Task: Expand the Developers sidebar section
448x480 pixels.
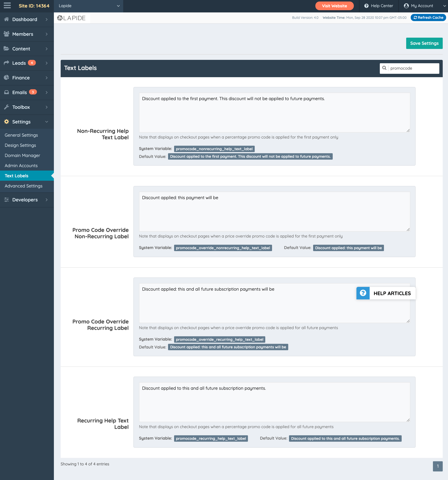Action: [47, 200]
